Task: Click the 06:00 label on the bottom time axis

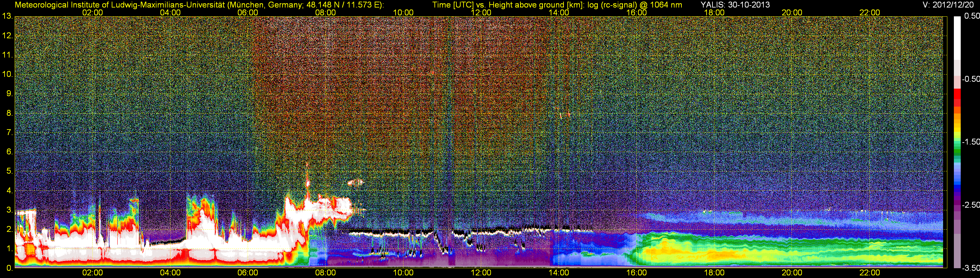Action: click(248, 273)
